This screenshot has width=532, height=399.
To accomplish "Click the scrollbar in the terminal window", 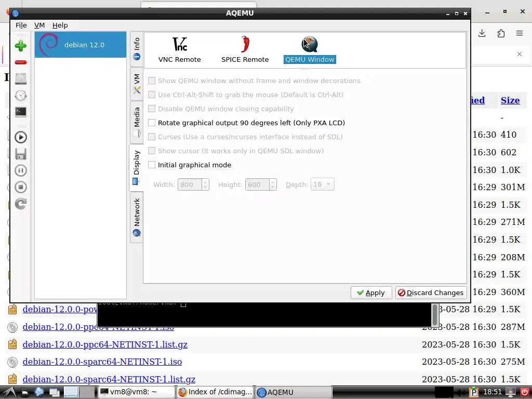I will point(435,314).
